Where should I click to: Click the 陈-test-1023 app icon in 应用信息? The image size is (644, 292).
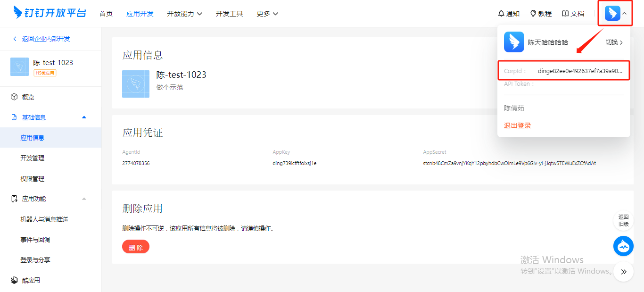point(136,84)
